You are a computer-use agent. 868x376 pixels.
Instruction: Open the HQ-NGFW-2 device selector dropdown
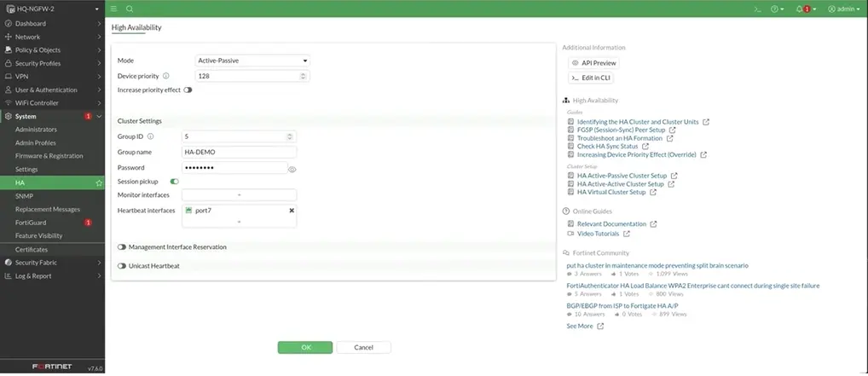53,9
